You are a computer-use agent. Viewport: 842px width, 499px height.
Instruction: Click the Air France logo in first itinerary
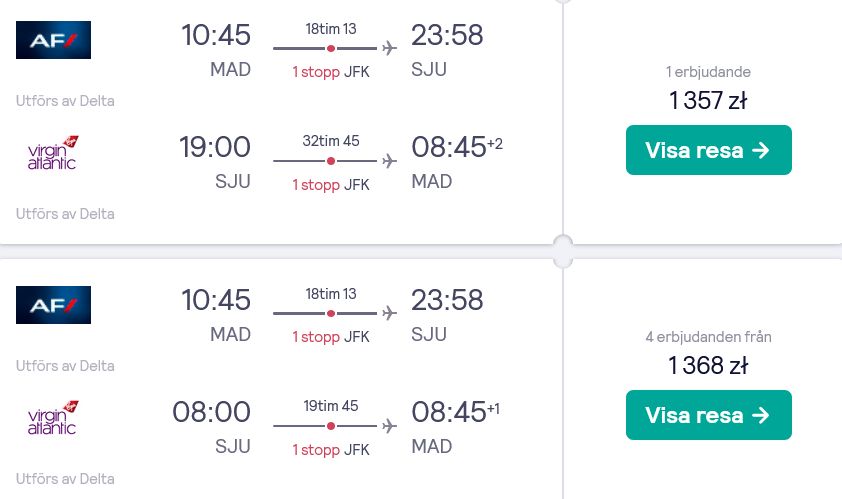[53, 40]
